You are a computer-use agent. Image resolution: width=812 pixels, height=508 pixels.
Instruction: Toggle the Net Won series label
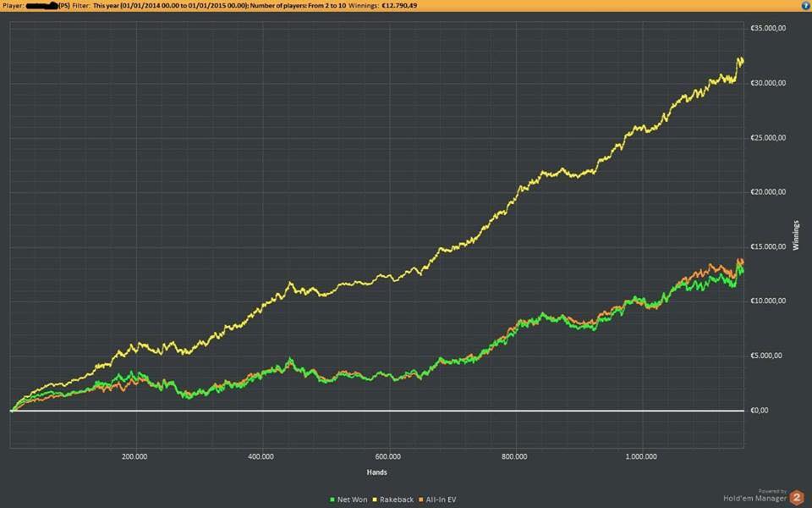point(350,500)
